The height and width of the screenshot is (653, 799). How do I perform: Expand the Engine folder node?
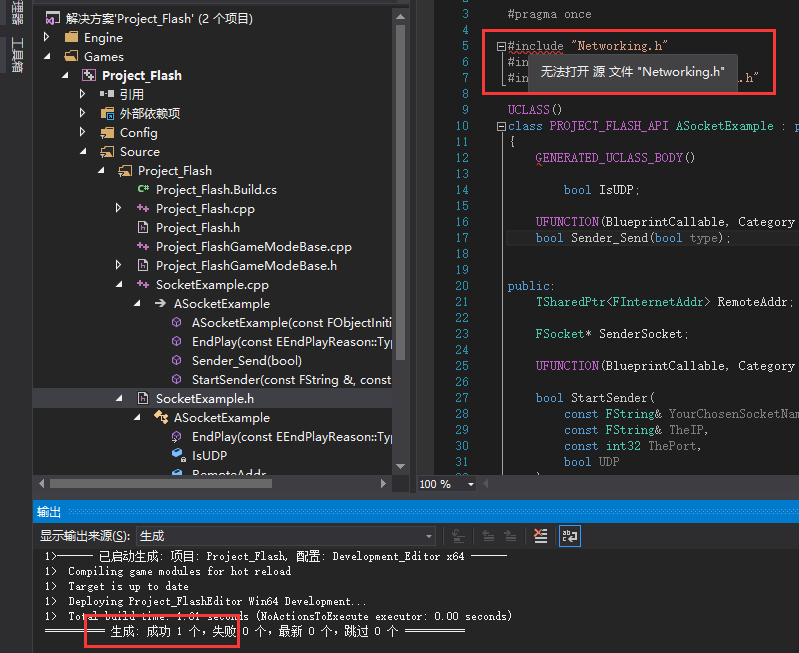[46, 38]
